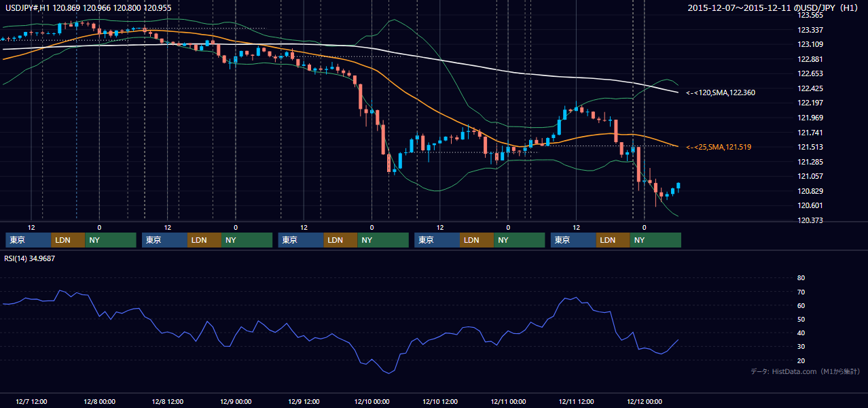Viewport: 868px width, 408px height.
Task: Click price axis label 121.741
Action: 810,133
